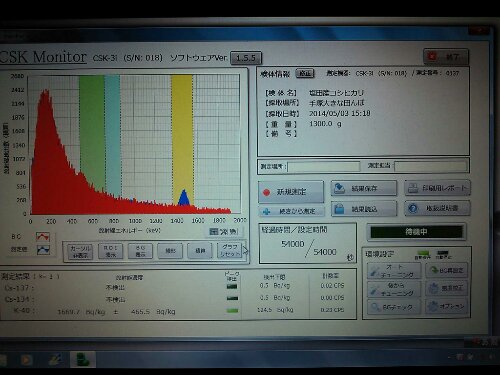
Task: Toggle the カーソル表示 cursor display button
Action: pyautogui.click(x=80, y=251)
